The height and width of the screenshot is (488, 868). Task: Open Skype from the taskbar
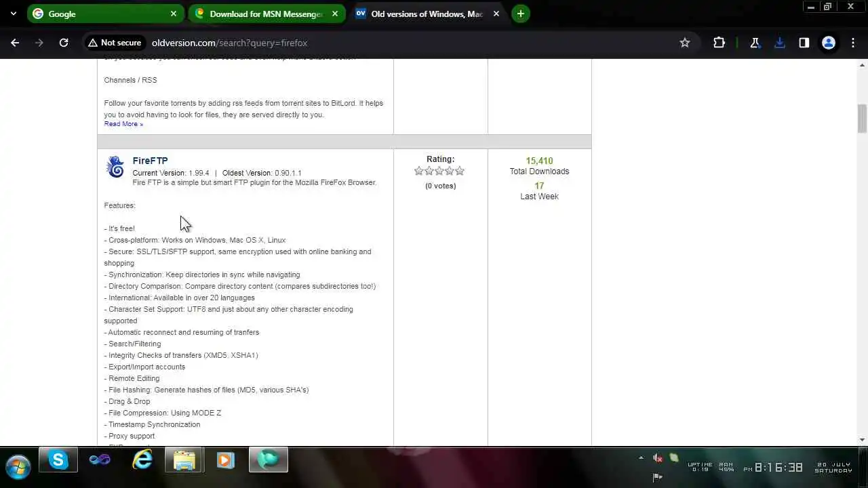point(58,460)
